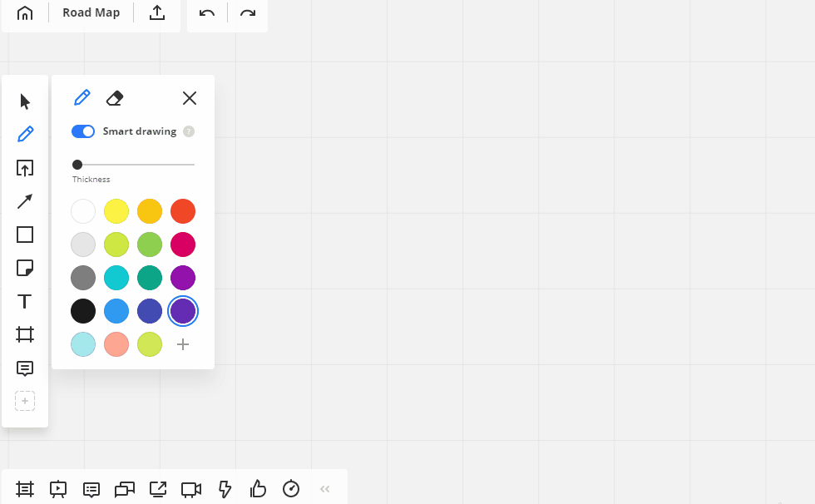Pick the bright yellow color swatch
Image resolution: width=815 pixels, height=504 pixels.
116,211
